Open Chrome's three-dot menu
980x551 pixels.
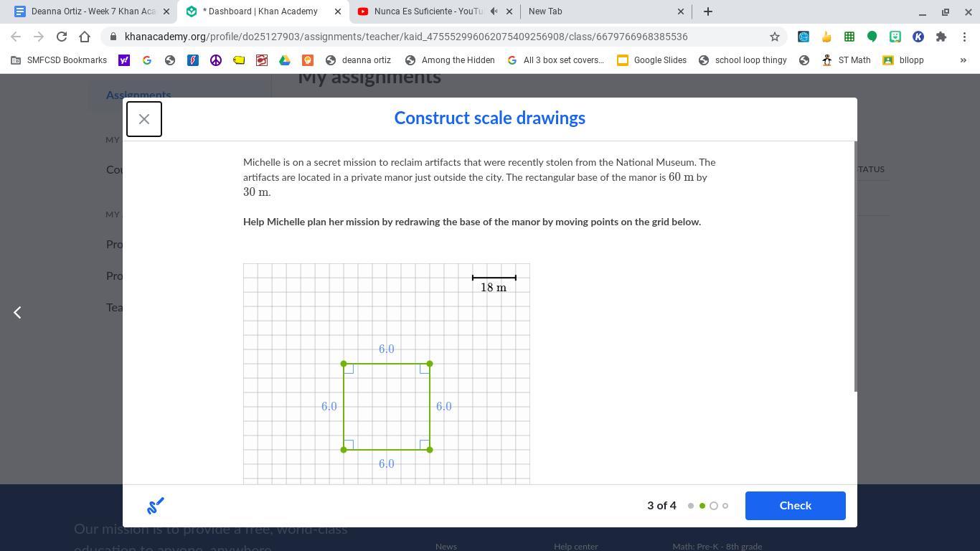[964, 37]
